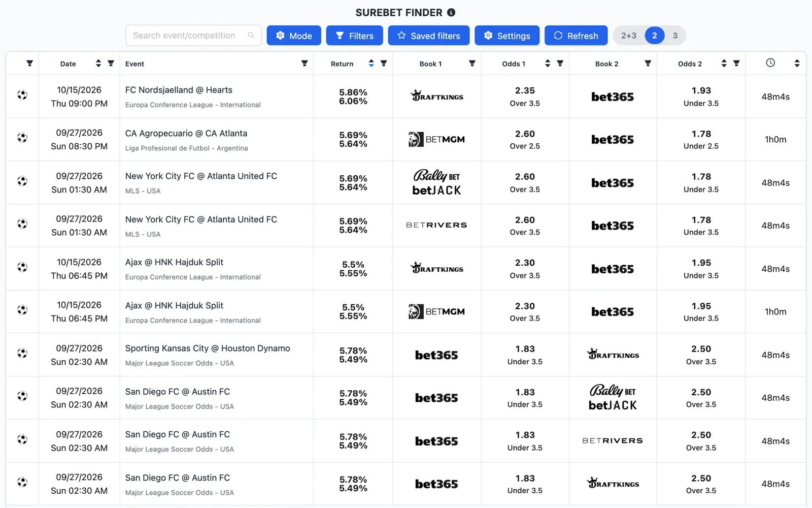
Task: Select the 3-way toggle option
Action: click(x=675, y=36)
